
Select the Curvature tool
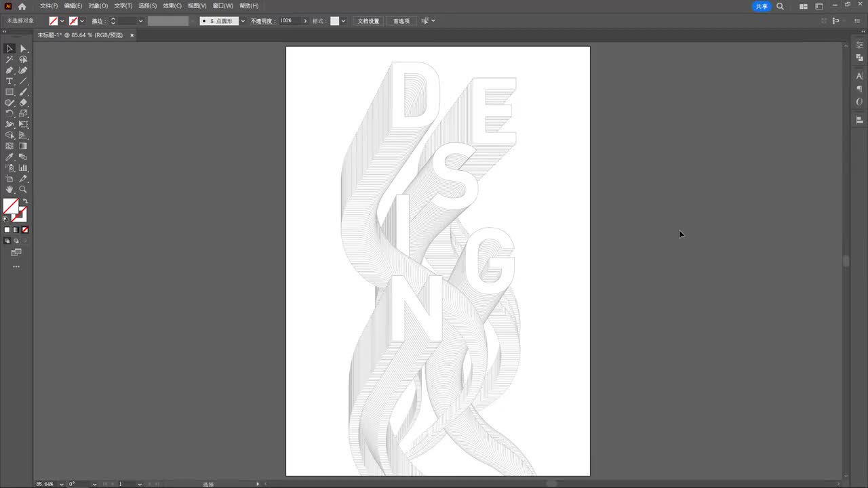click(x=23, y=70)
